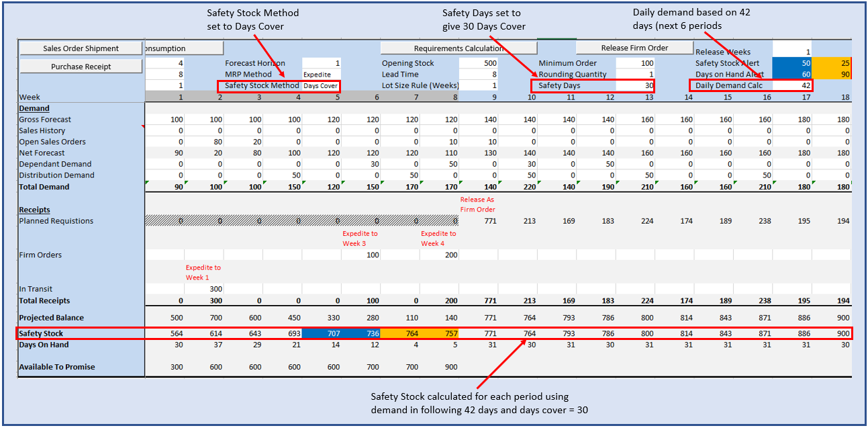868x428 pixels.
Task: Click the Sales Order Shipment button
Action: pos(81,48)
